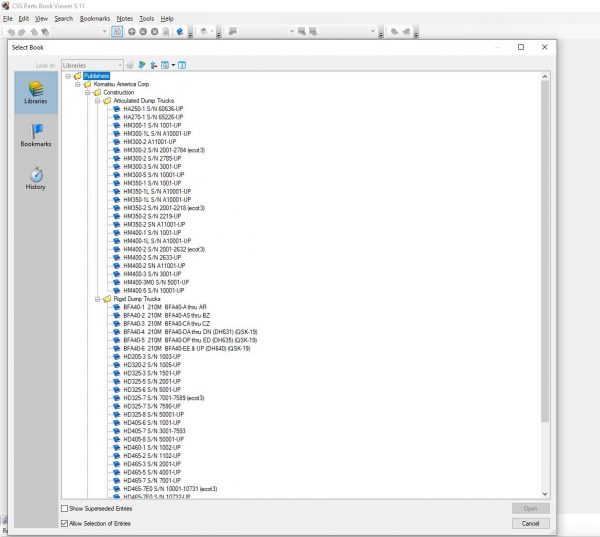The height and width of the screenshot is (537, 600).
Task: Open the View menu
Action: [41, 18]
